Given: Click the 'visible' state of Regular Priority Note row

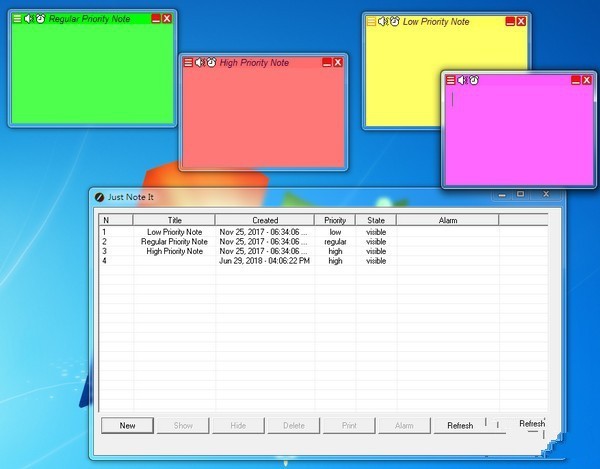Looking at the screenshot, I should pyautogui.click(x=376, y=242).
